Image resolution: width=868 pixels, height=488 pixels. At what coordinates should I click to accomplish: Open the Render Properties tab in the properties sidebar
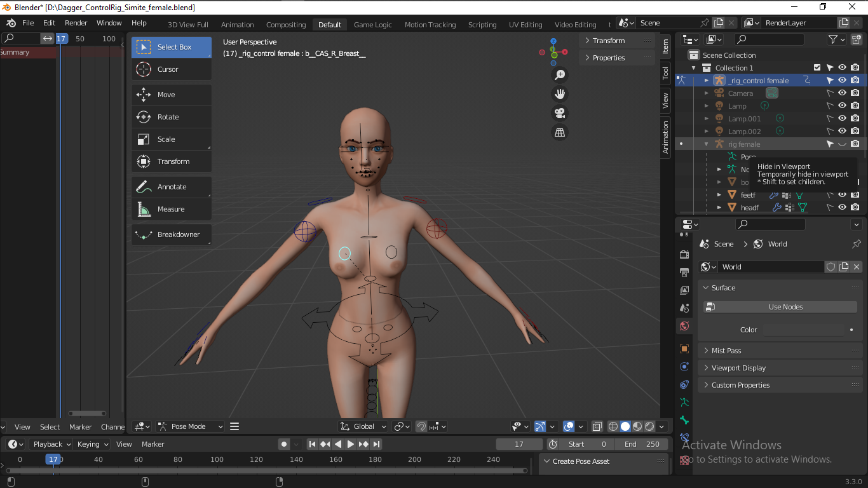click(x=684, y=254)
